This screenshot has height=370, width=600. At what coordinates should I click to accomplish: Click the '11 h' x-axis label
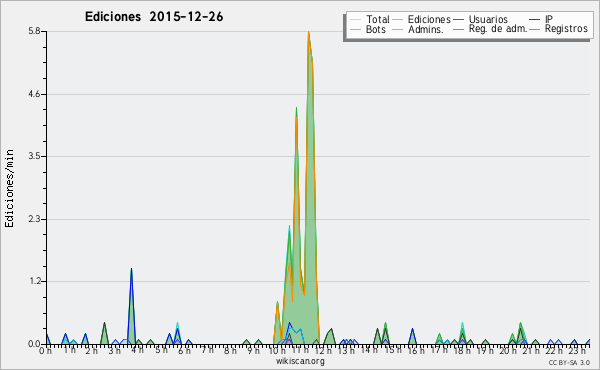point(300,350)
